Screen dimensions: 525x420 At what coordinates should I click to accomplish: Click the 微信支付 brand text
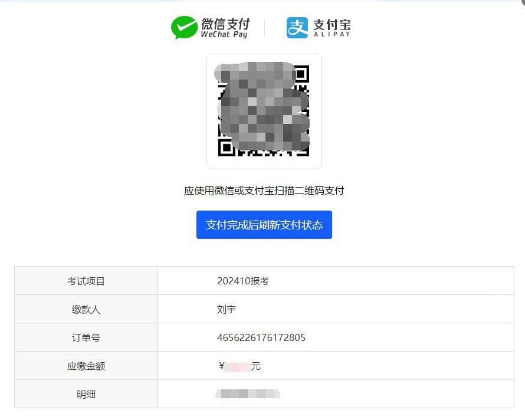click(225, 24)
